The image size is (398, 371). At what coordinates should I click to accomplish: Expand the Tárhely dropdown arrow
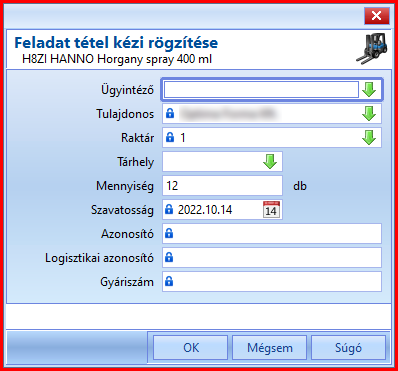coord(270,162)
